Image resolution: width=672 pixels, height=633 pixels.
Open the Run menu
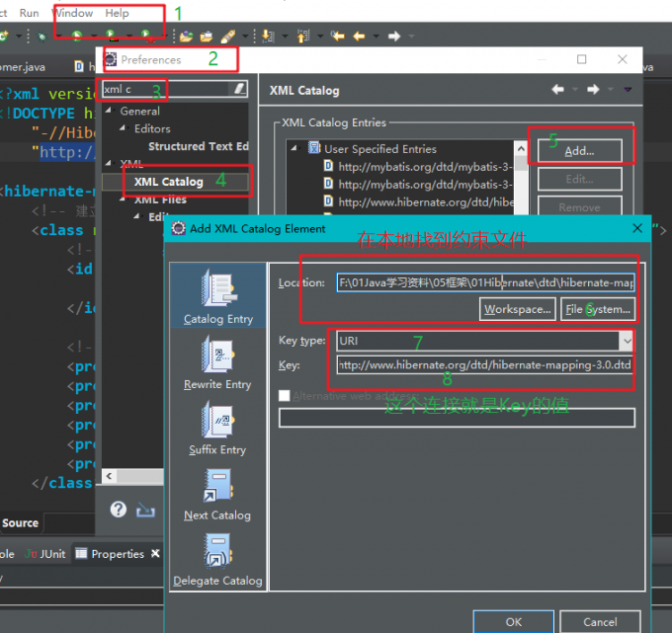29,13
